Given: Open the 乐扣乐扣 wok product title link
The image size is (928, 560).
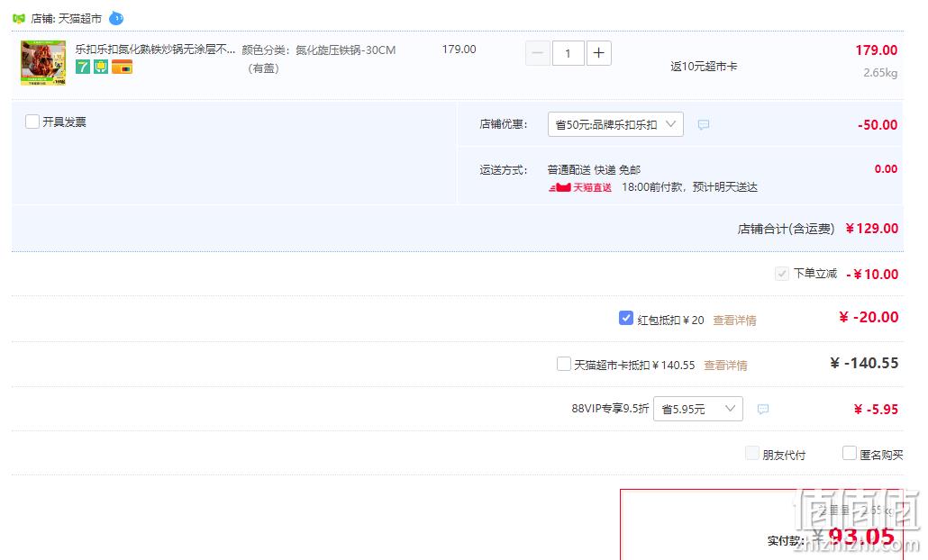Looking at the screenshot, I should (155, 50).
